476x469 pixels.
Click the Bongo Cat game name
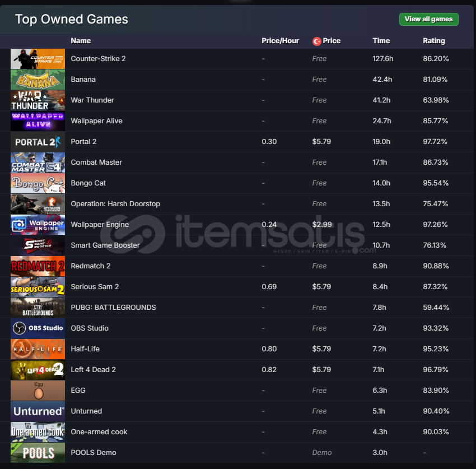tap(88, 183)
